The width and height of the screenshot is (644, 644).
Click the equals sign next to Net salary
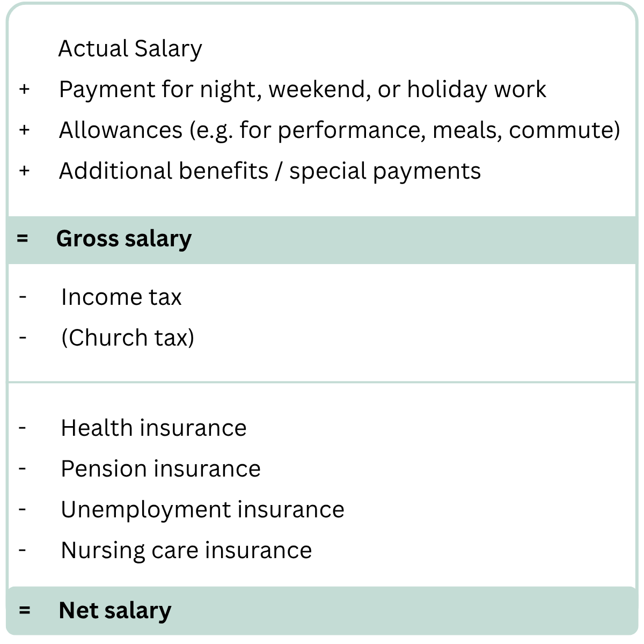(24, 611)
